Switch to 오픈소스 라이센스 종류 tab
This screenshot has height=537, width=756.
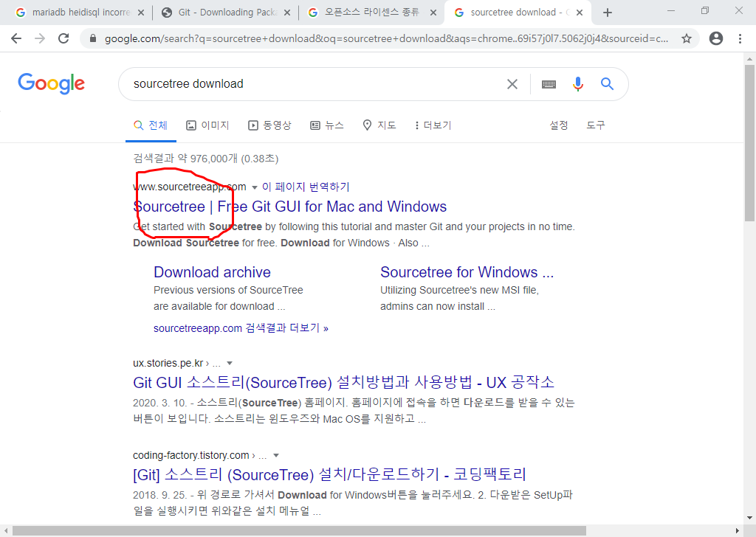(x=371, y=13)
